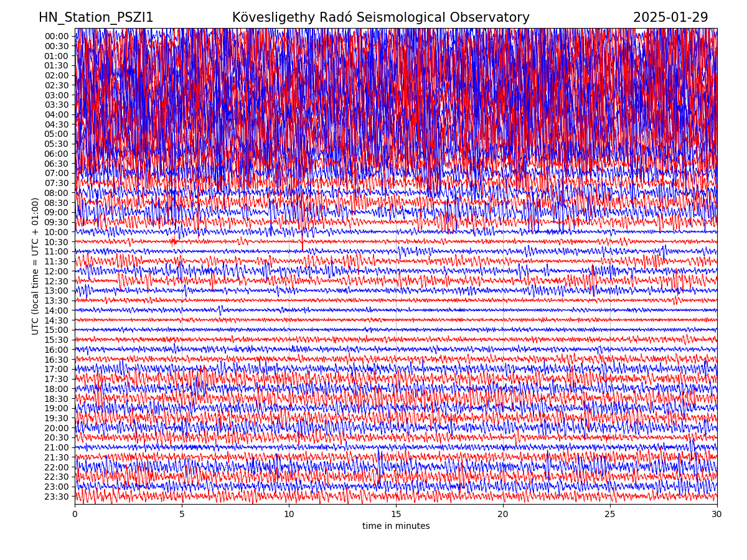Select the 06:30 row time label

56,164
